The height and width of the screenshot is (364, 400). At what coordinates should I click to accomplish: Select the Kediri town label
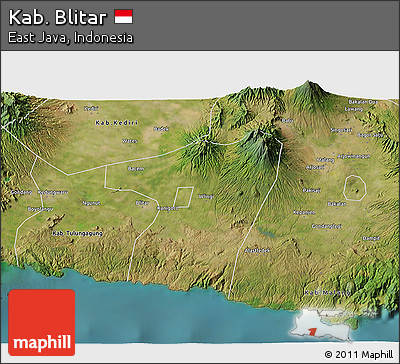click(x=90, y=108)
